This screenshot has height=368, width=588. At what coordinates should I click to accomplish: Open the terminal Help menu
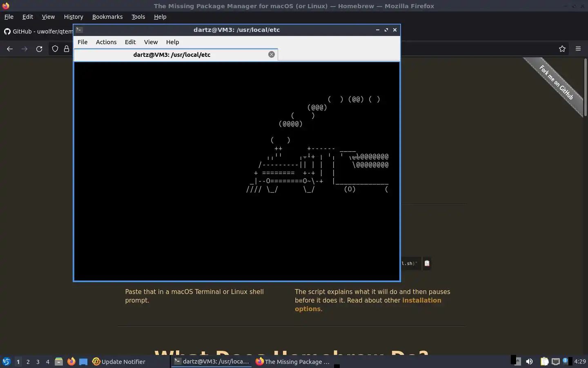[x=172, y=42]
